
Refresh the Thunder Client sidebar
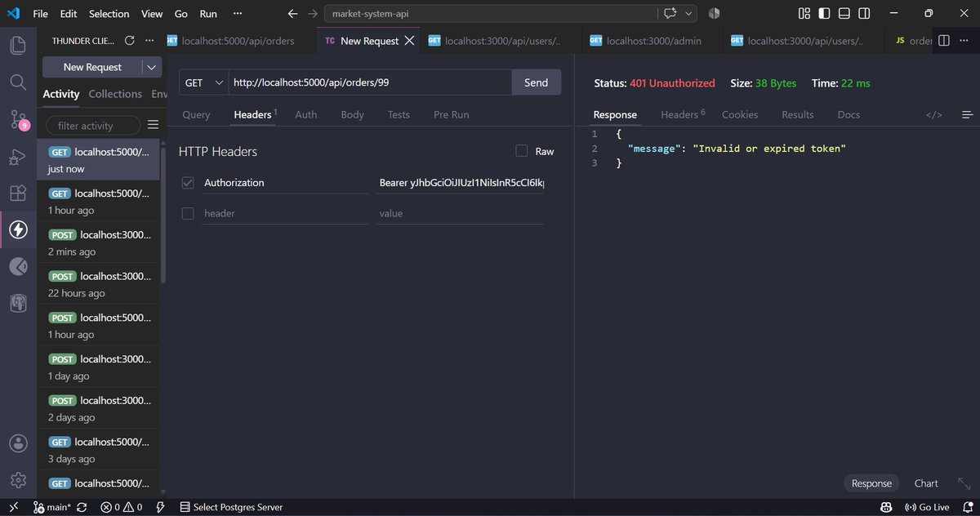pyautogui.click(x=129, y=41)
